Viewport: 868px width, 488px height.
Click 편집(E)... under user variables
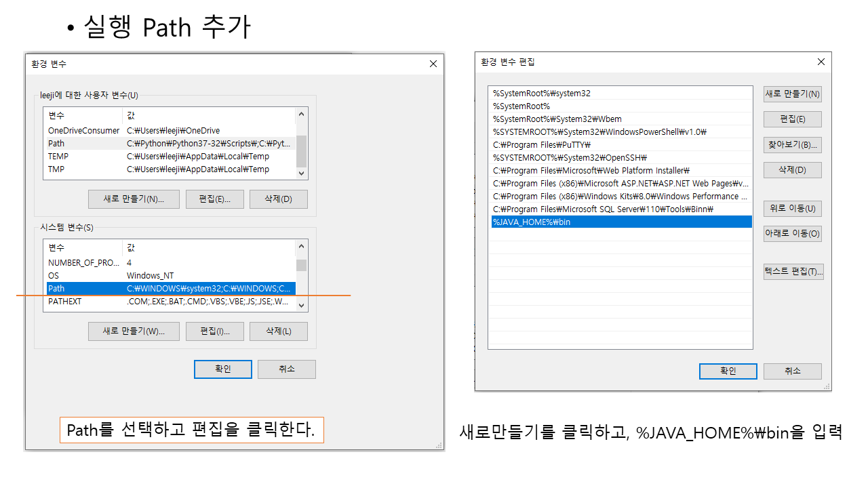coord(214,199)
